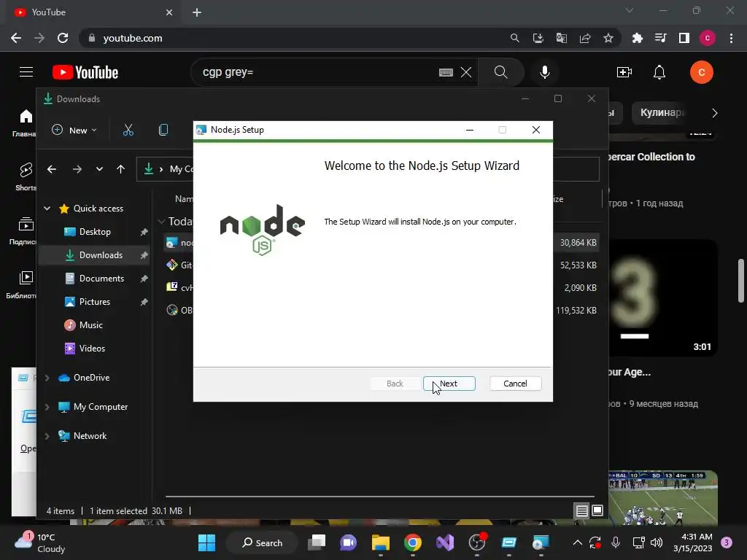The image size is (747, 560).
Task: Go back in Chrome browser
Action: tap(16, 38)
